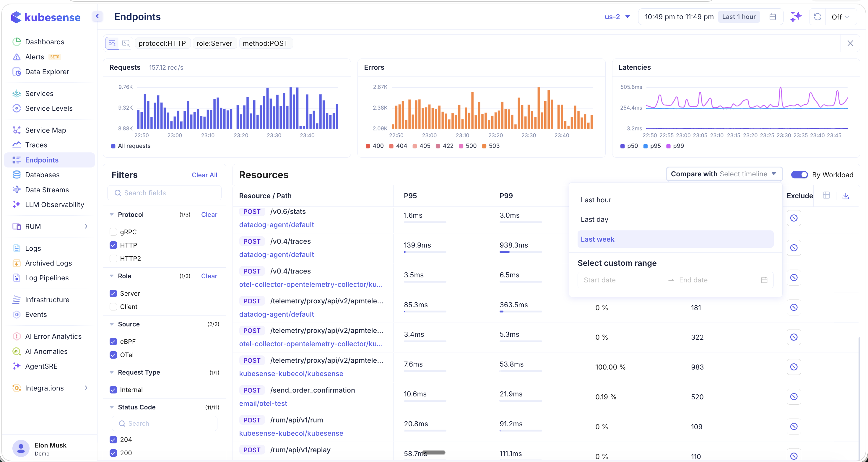Open LLM Observability
Image resolution: width=868 pixels, height=462 pixels.
(55, 204)
